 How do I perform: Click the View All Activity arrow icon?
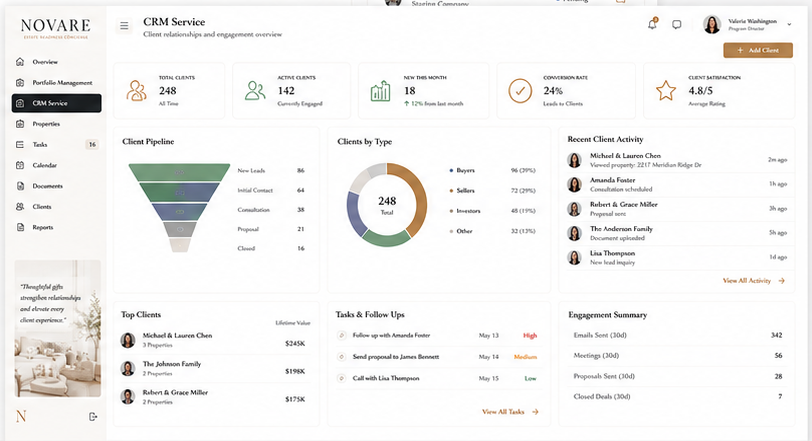pyautogui.click(x=782, y=281)
